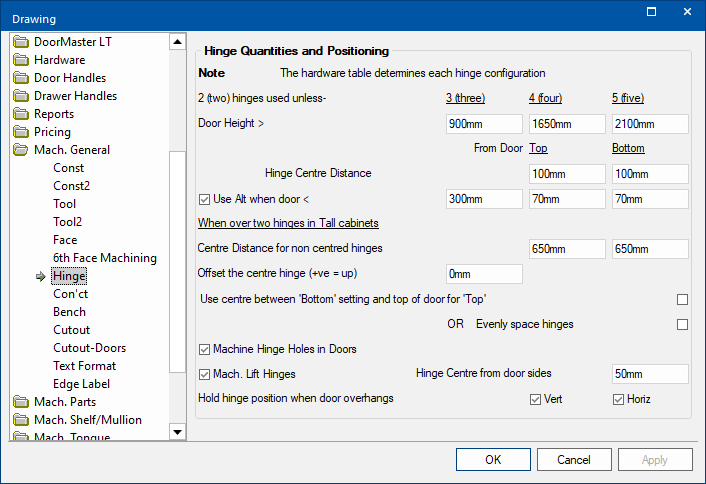This screenshot has width=706, height=484.
Task: Edit the 300mm Alt door height field
Action: coord(484,199)
